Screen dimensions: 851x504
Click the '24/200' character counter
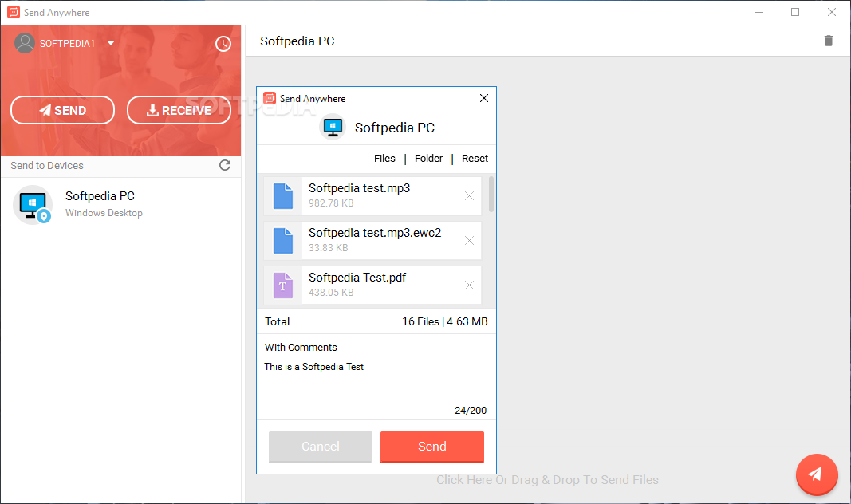pyautogui.click(x=471, y=411)
